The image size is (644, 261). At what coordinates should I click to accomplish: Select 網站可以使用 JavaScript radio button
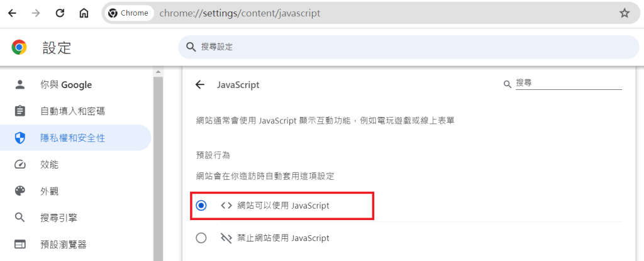(201, 205)
